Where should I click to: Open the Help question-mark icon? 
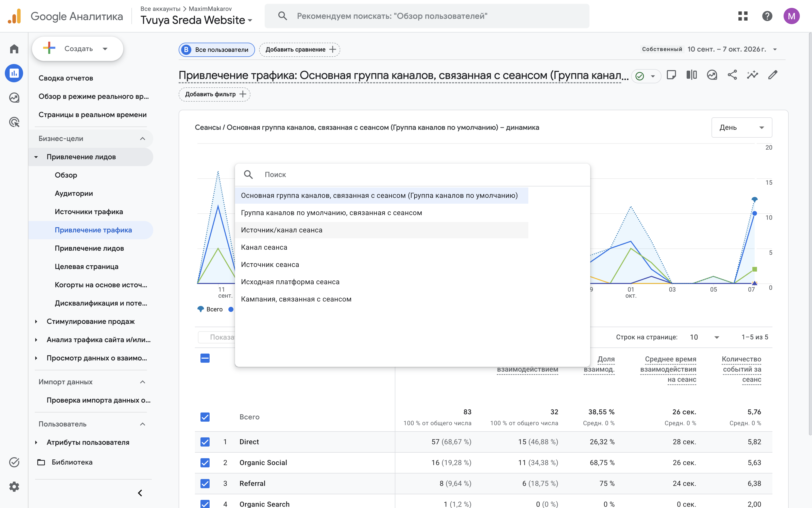[767, 16]
